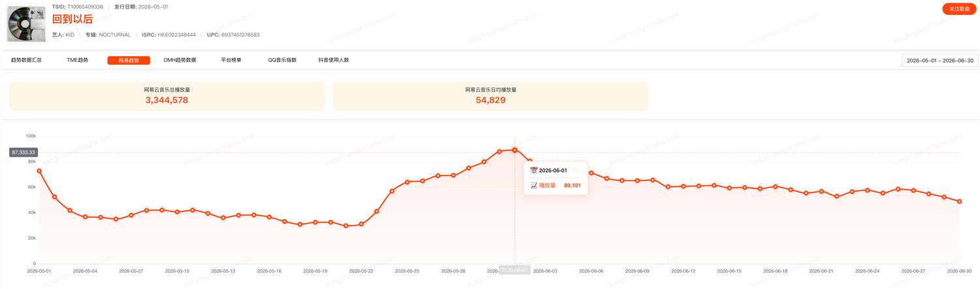Click the 关注歌曲 follow button
The width and height of the screenshot is (980, 289).
[959, 9]
